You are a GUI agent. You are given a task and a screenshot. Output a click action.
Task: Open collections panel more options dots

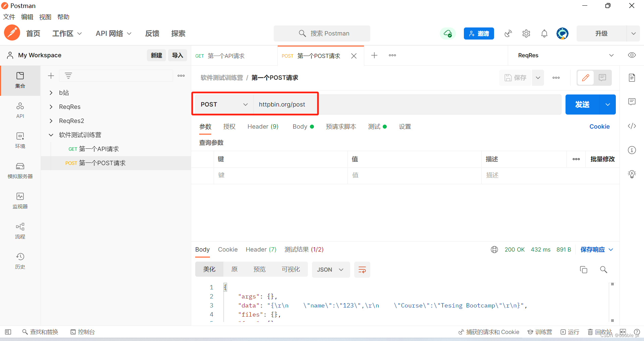[x=181, y=76]
